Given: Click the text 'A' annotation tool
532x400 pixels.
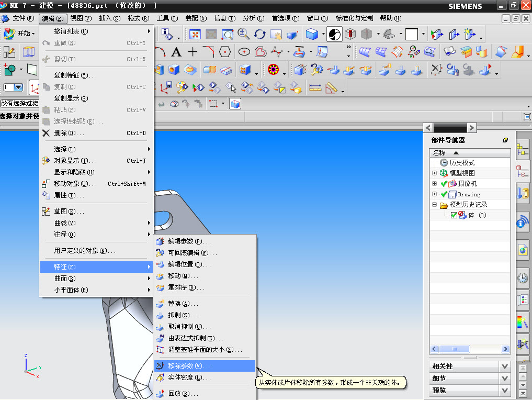Looking at the screenshot, I should (176, 52).
